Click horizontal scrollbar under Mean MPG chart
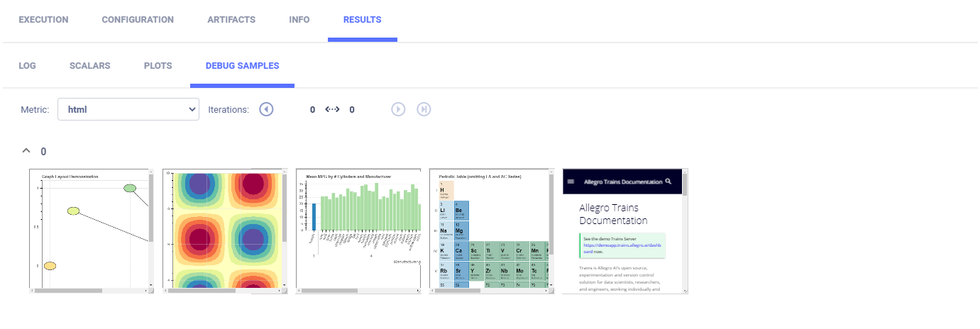 point(330,290)
